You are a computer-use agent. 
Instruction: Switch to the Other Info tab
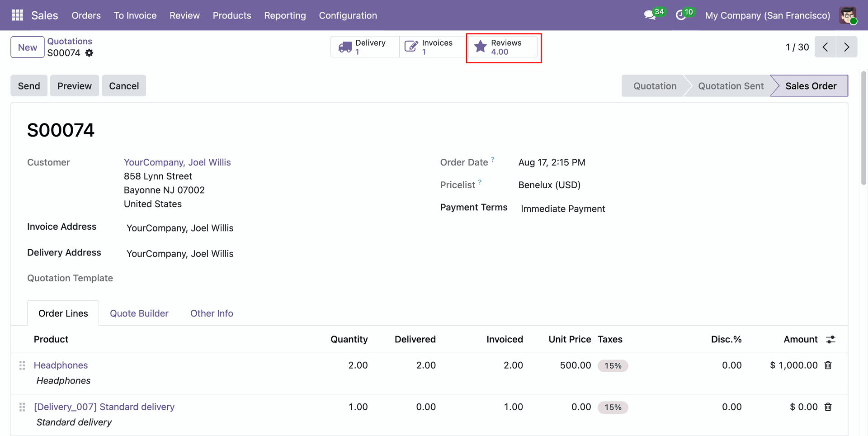coord(212,313)
